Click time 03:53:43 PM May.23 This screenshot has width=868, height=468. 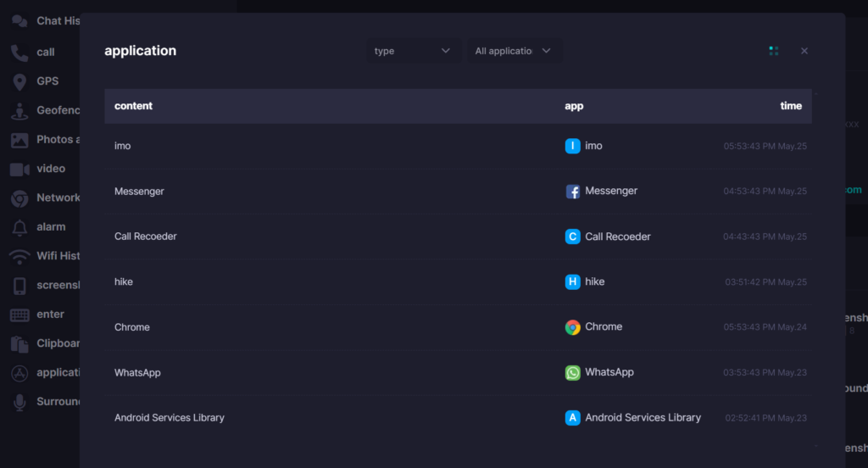tap(765, 372)
